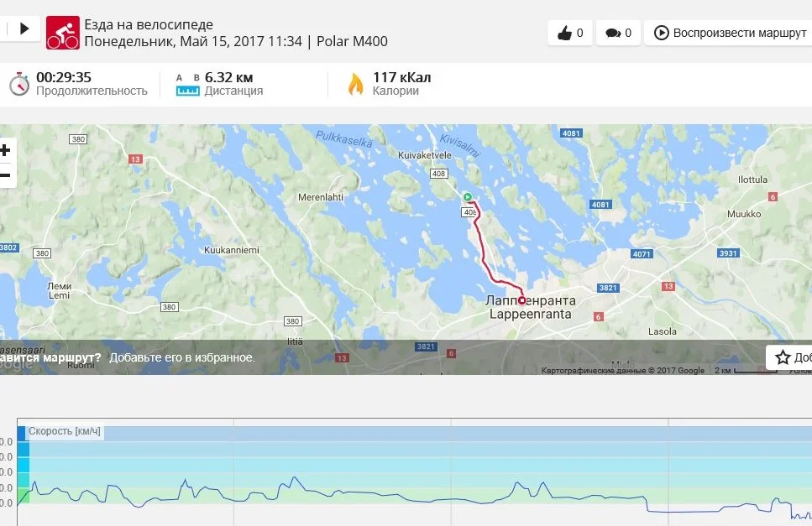
Task: Open comments via speech bubble icon
Action: point(618,33)
